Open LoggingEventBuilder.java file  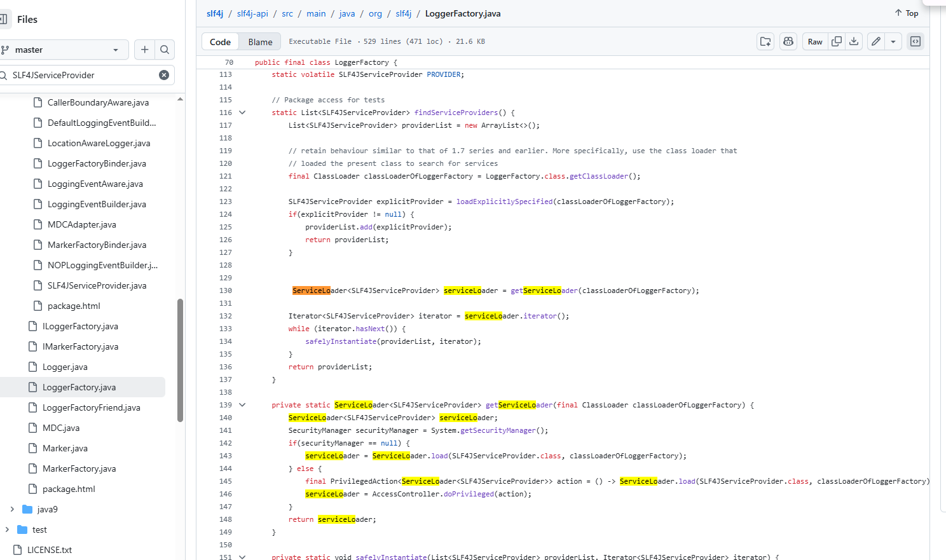pos(97,204)
